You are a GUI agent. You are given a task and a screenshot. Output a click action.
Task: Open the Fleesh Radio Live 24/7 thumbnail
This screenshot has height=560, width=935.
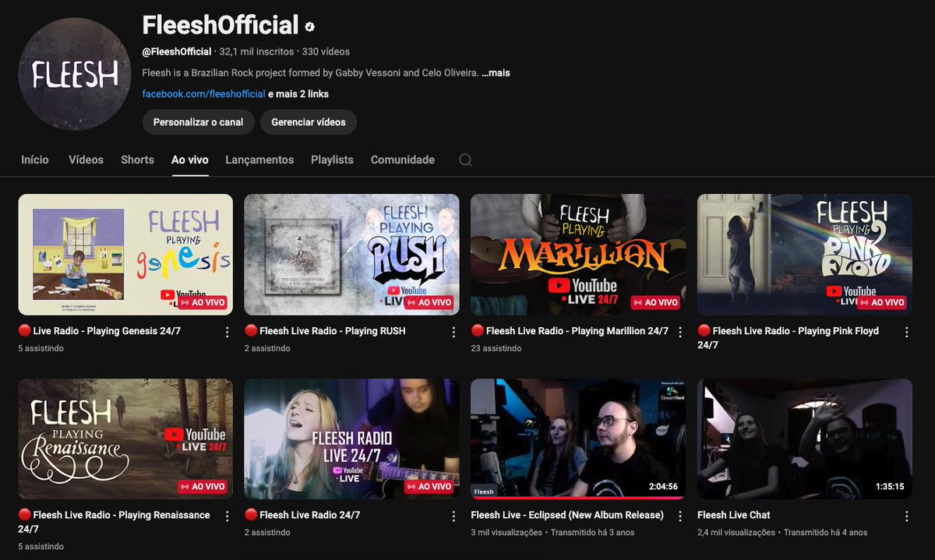click(x=351, y=439)
